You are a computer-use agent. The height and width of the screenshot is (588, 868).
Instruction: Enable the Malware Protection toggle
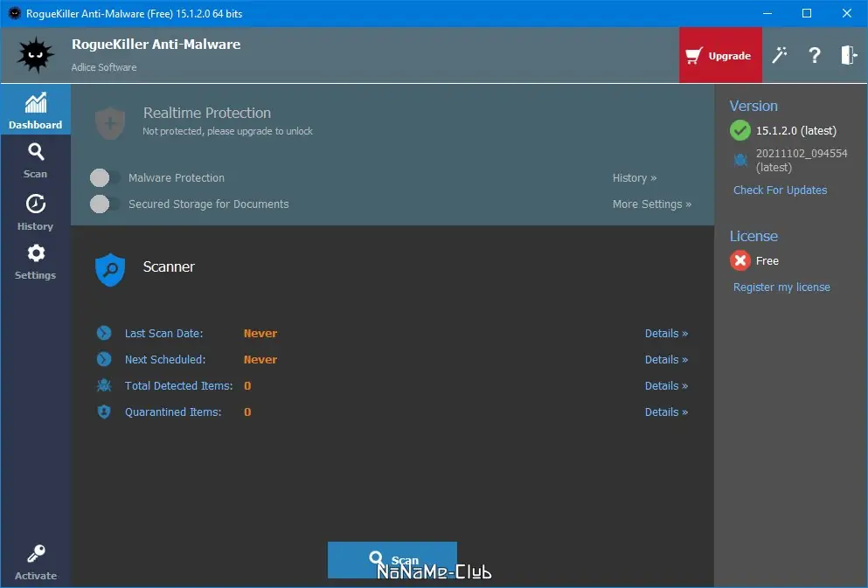[105, 177]
